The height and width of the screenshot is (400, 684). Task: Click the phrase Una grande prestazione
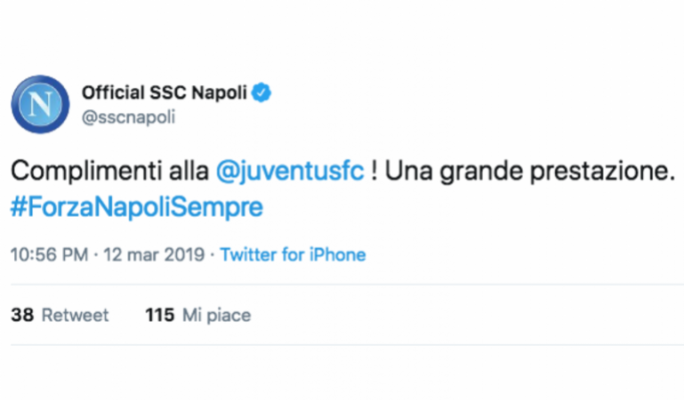tap(530, 171)
